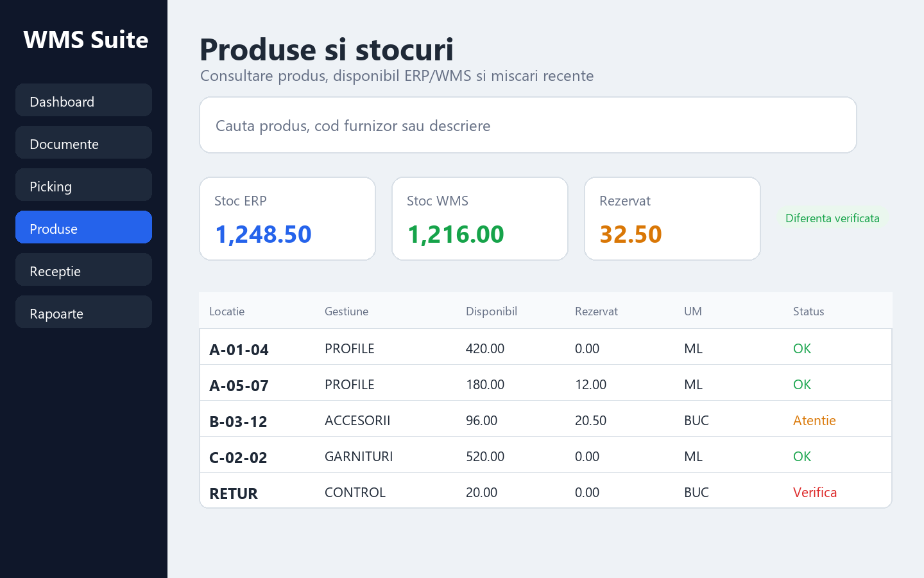The width and height of the screenshot is (924, 578).
Task: Click the 20.50 rezervat value
Action: point(591,421)
